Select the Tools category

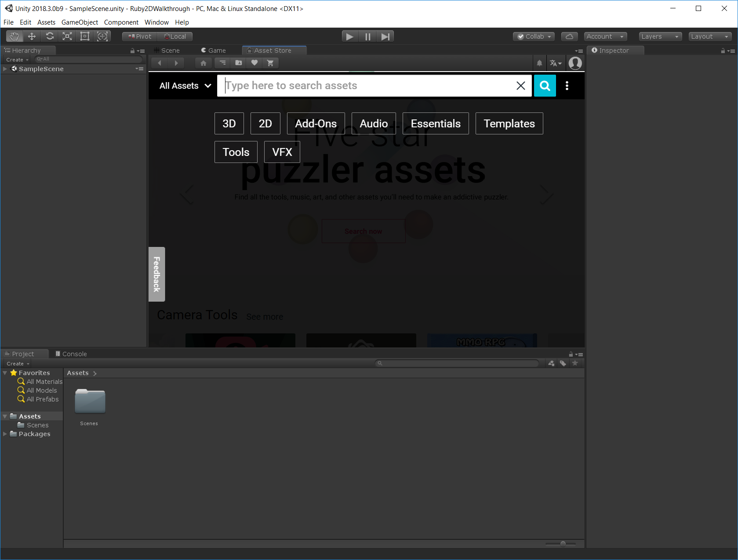coord(236,152)
